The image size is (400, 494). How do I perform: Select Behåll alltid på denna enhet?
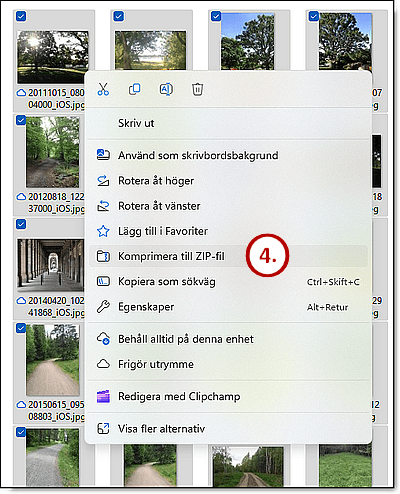228,339
